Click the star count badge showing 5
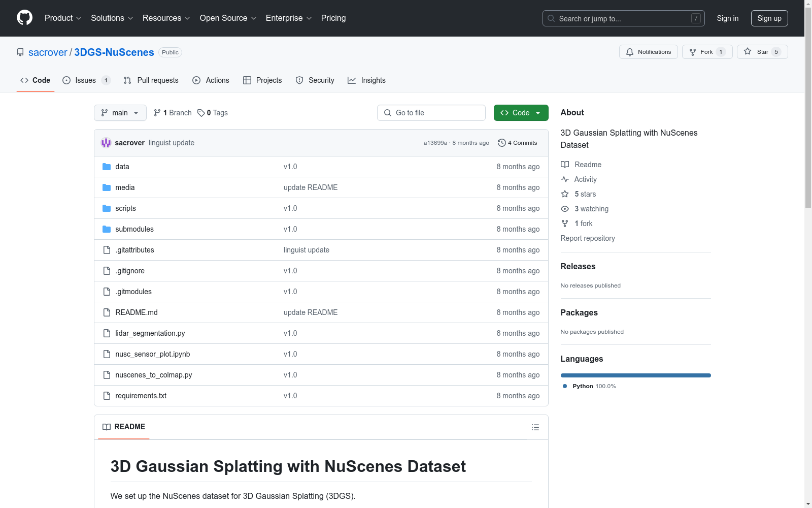Screen dimensions: 812x508 pyautogui.click(x=776, y=52)
